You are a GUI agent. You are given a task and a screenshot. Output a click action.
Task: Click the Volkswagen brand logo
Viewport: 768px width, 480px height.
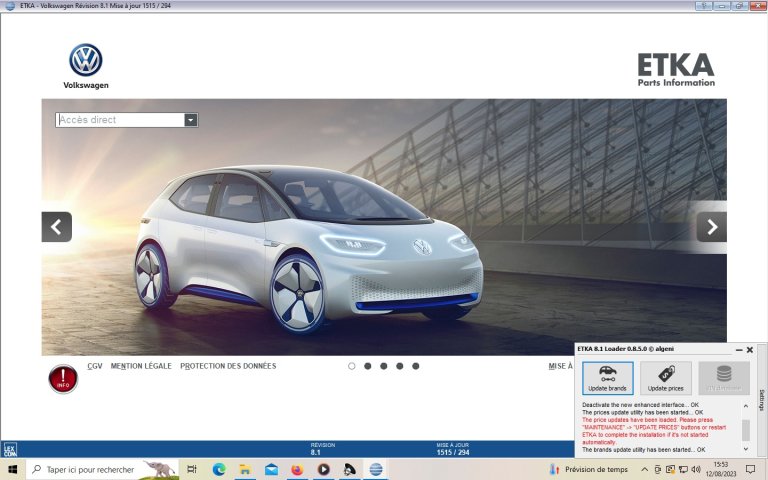coord(86,66)
